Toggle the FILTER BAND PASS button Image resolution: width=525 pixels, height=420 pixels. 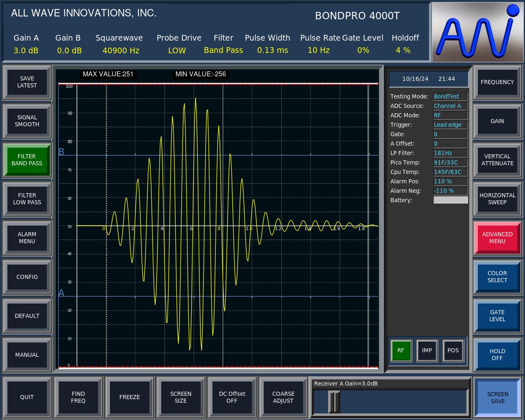[27, 160]
